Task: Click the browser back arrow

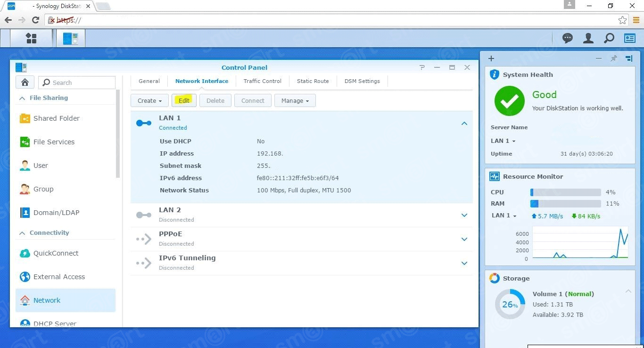Action: pyautogui.click(x=8, y=20)
